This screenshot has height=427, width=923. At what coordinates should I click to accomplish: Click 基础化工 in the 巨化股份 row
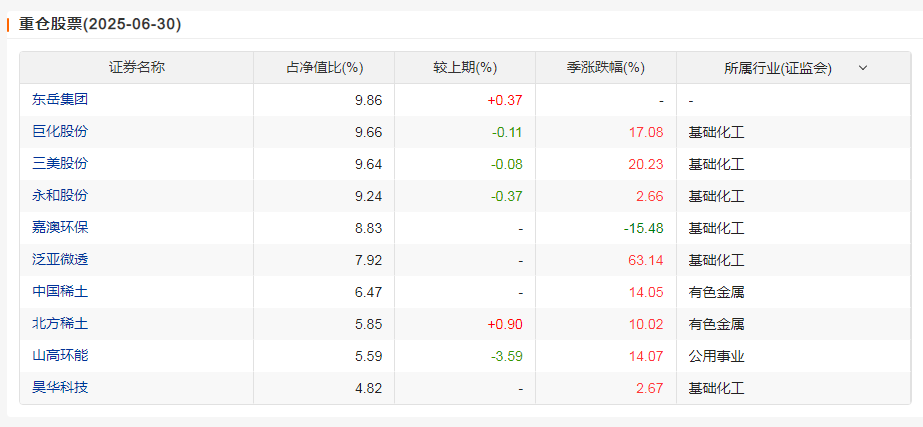point(716,133)
